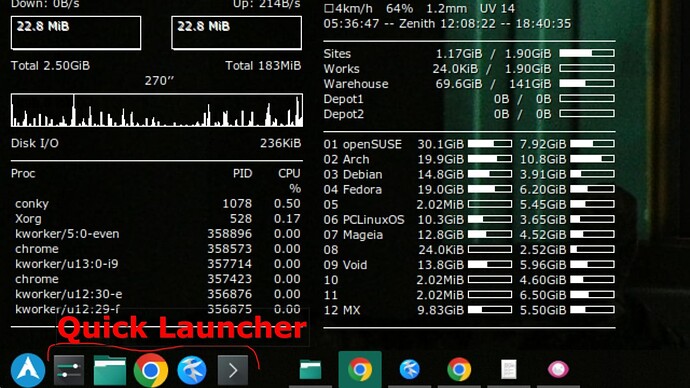
Task: Click the Sites usage progress bar
Action: point(587,53)
